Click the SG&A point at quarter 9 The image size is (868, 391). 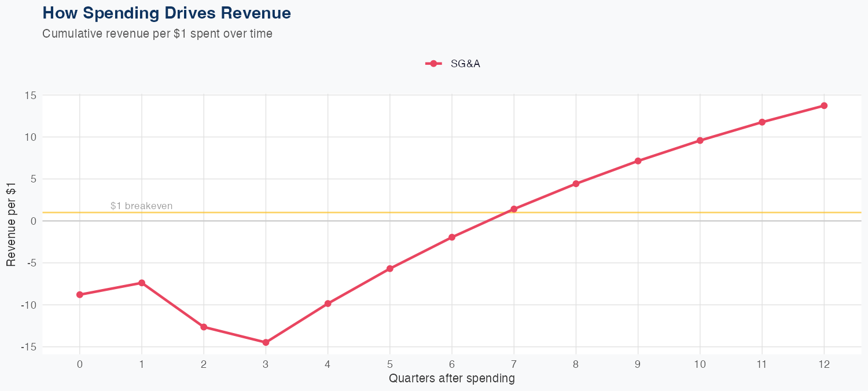tap(638, 161)
